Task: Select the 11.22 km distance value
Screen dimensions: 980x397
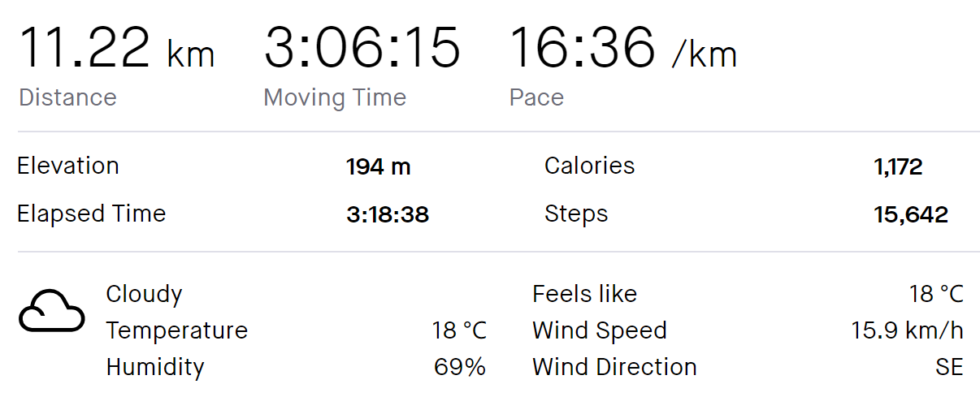Action: point(116,48)
